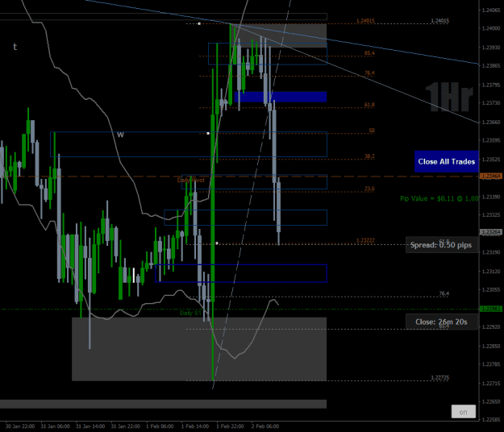Image resolution: width=504 pixels, height=432 pixels.
Task: Click the Daily Pivot label
Action: (x=190, y=181)
